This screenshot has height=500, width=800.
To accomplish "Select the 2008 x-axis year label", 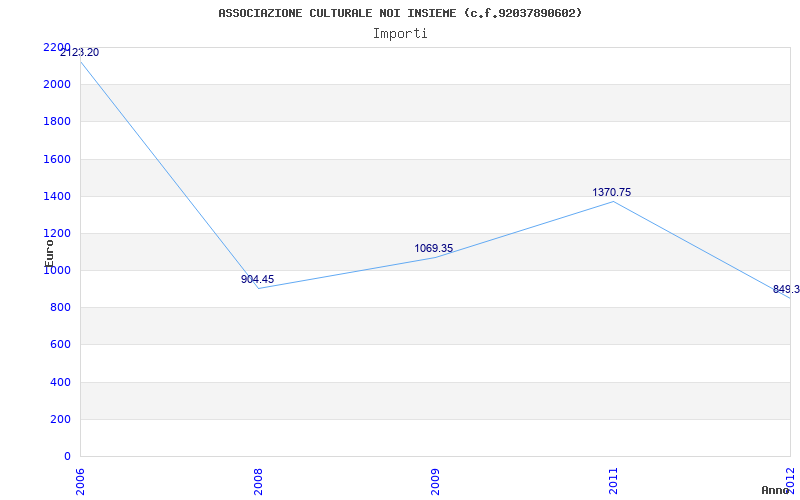I will pos(258,479).
